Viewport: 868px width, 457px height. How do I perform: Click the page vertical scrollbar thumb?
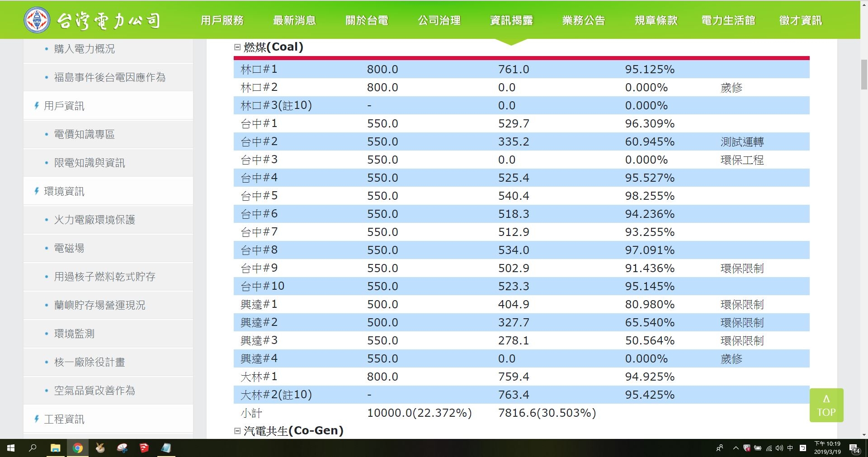[x=864, y=75]
